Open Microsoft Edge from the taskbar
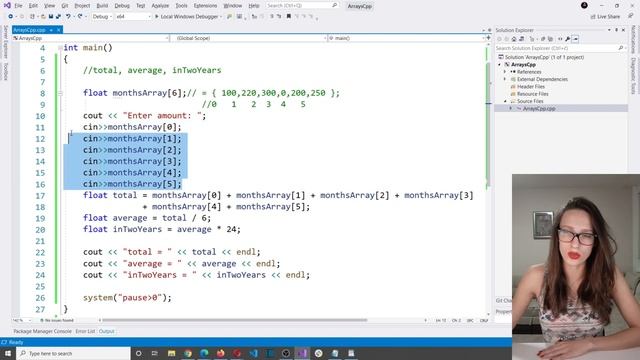 coord(204,353)
